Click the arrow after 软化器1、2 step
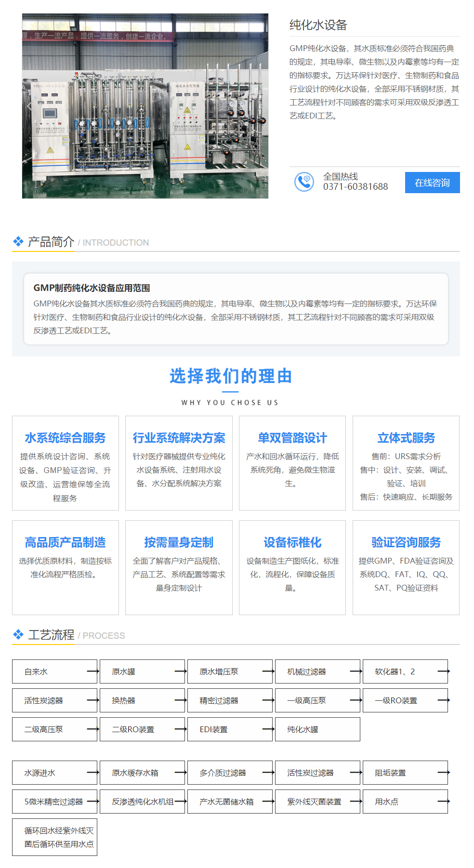This screenshot has height=868, width=474. click(x=443, y=671)
